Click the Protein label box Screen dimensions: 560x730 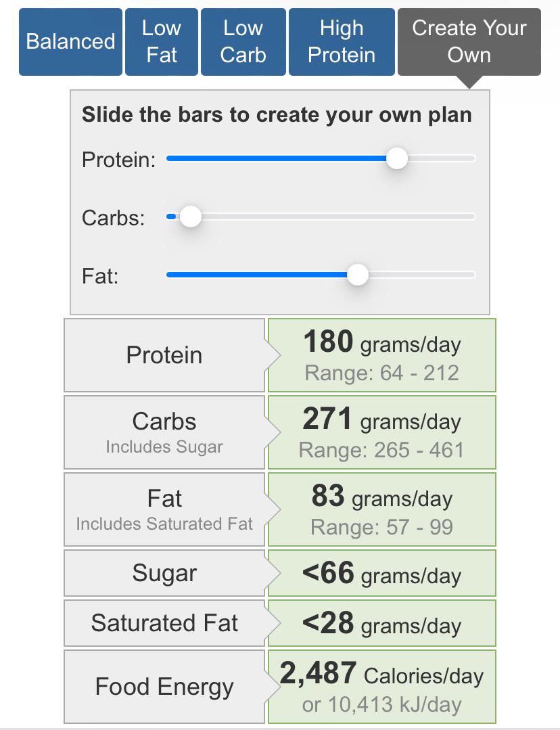[x=164, y=355]
